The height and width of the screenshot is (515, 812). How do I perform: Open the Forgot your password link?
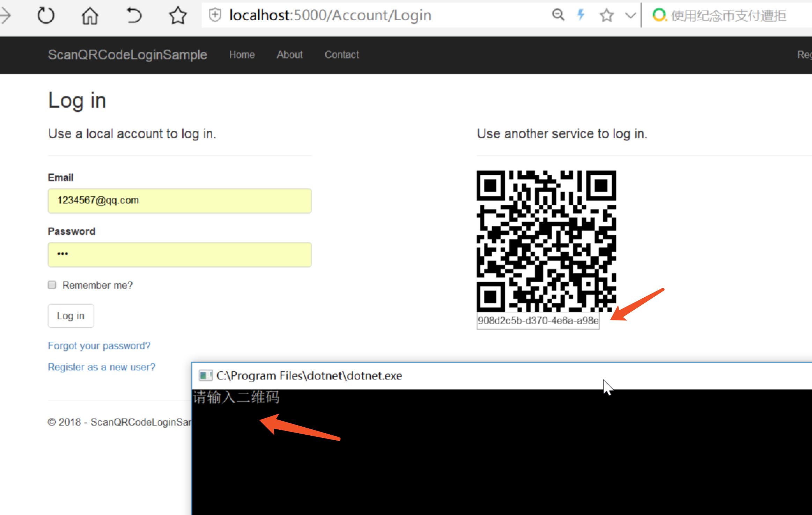(x=99, y=346)
